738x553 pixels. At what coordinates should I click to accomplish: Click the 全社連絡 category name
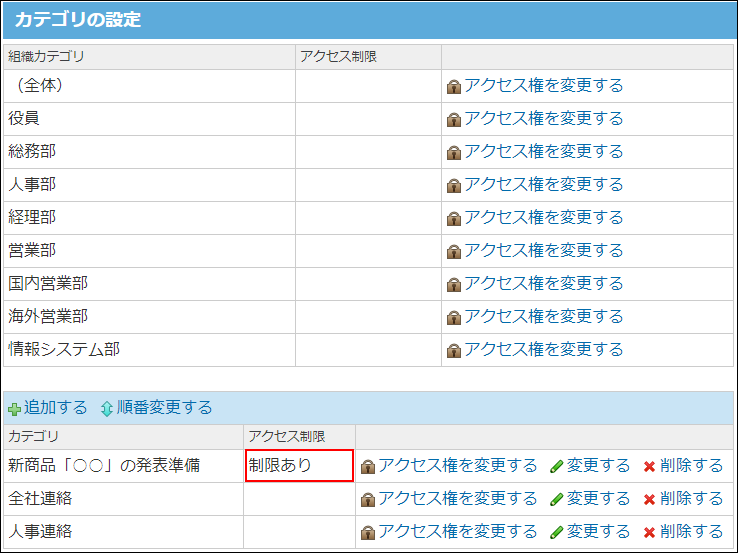[x=40, y=498]
